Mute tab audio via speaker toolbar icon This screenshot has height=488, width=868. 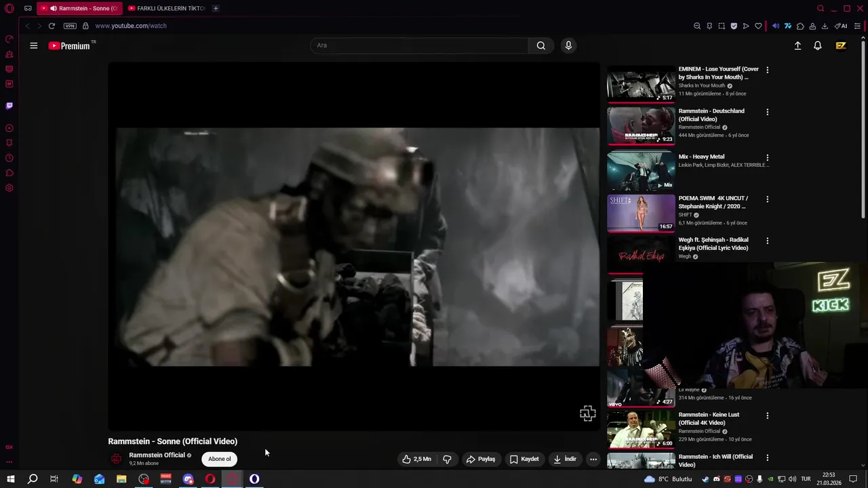point(776,26)
